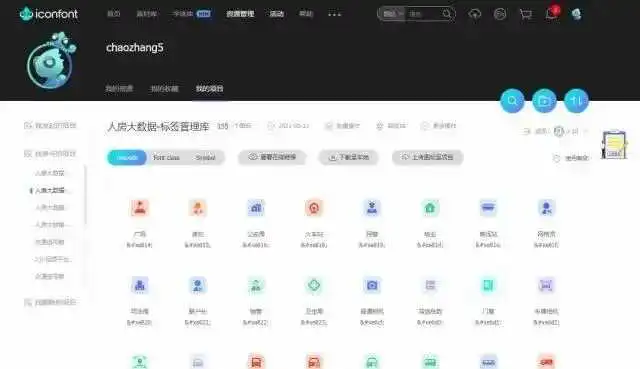Open the member count dropdown arrow
The height and width of the screenshot is (369, 640).
(x=587, y=131)
